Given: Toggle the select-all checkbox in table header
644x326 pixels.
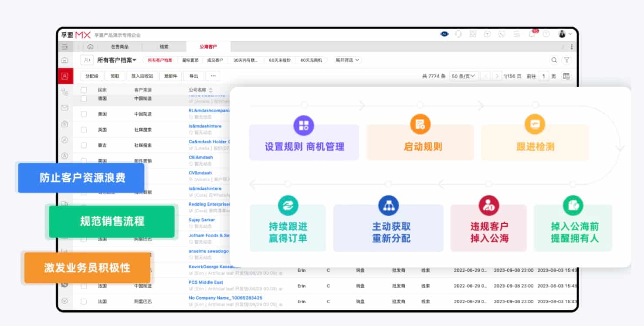Looking at the screenshot, I should pos(84,90).
